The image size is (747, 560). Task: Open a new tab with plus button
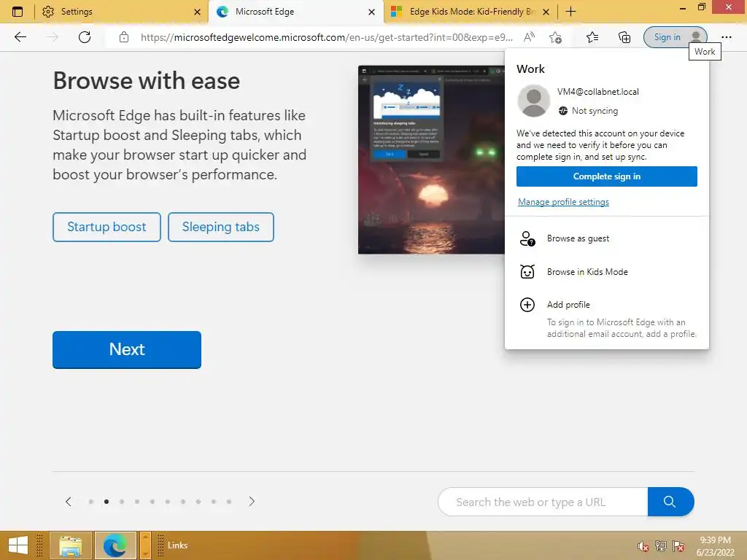(570, 12)
